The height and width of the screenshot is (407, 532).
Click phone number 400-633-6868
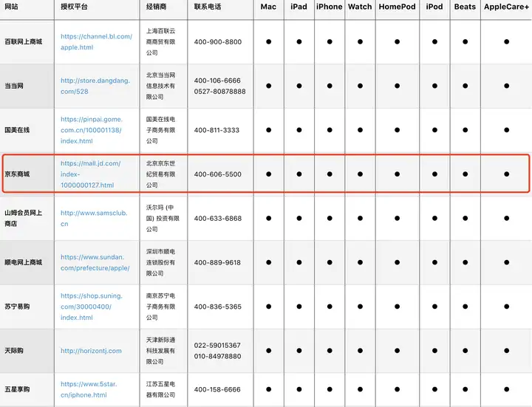pyautogui.click(x=218, y=218)
